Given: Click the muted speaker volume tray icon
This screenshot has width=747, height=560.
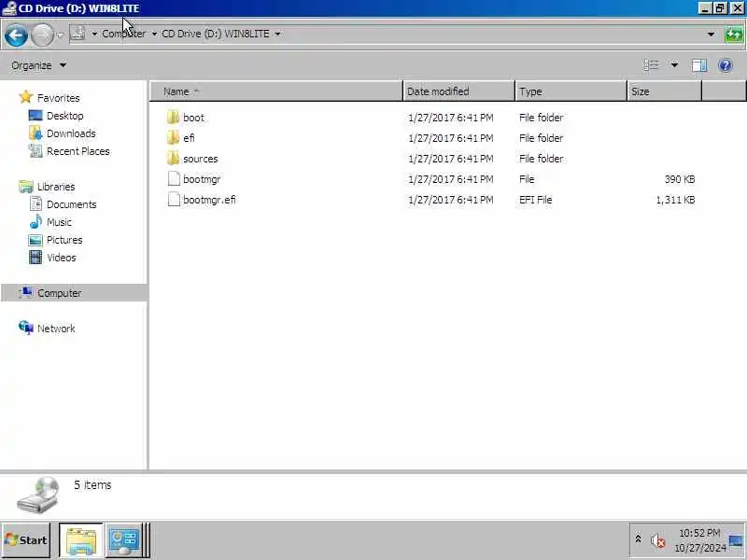Looking at the screenshot, I should click(x=657, y=540).
